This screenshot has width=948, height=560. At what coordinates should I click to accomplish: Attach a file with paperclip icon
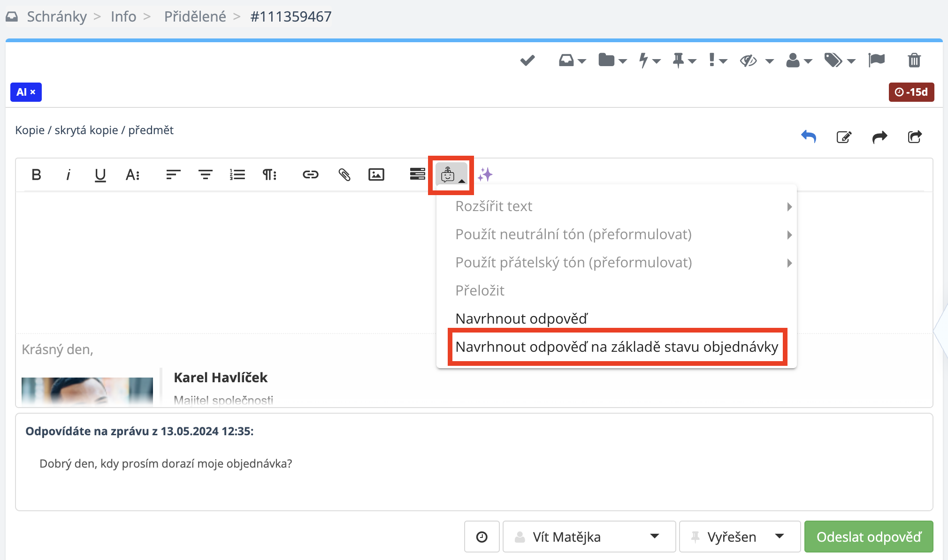click(344, 175)
